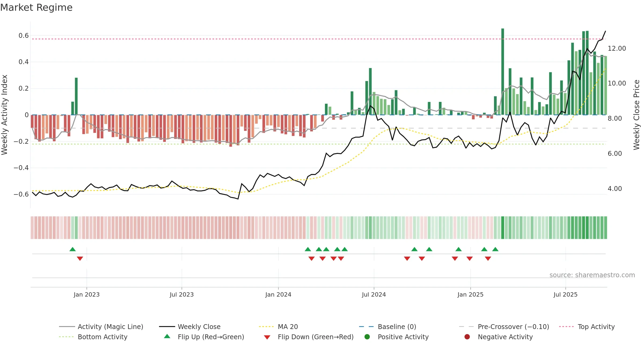Click the Market Regime chart title
Screen dimensions: 644x362
[36, 8]
